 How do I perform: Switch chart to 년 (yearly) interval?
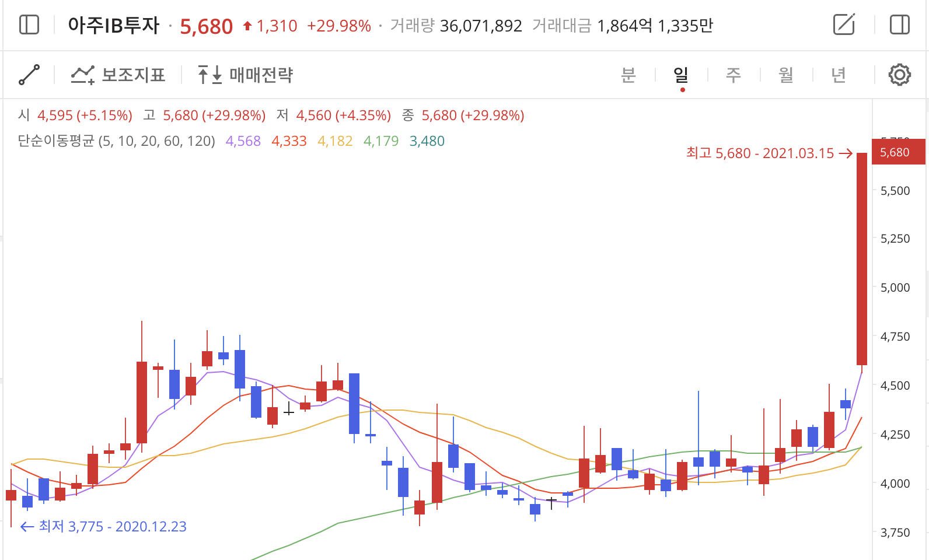[x=839, y=75]
